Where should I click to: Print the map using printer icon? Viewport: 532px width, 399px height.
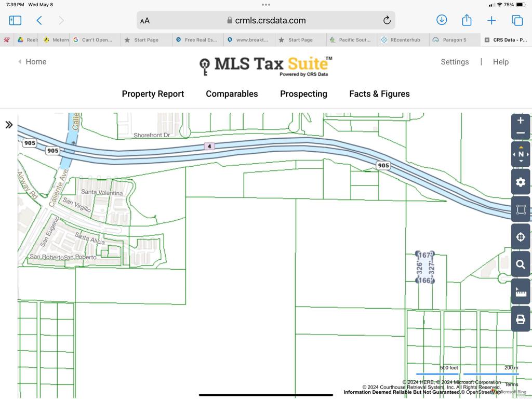tap(521, 320)
